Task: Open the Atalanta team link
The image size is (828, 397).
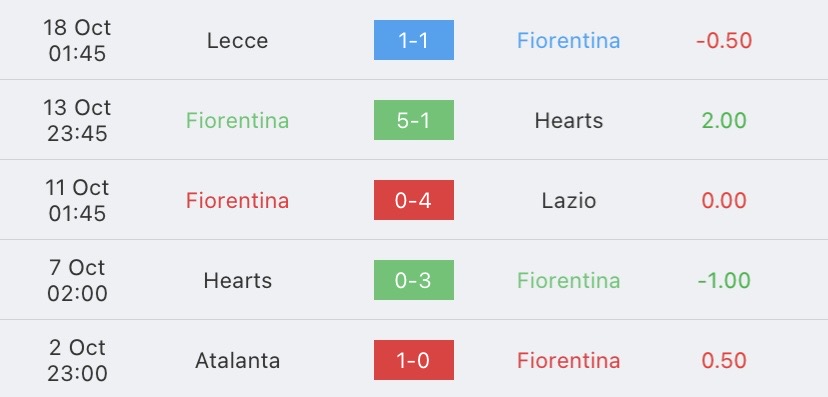Action: pyautogui.click(x=237, y=361)
